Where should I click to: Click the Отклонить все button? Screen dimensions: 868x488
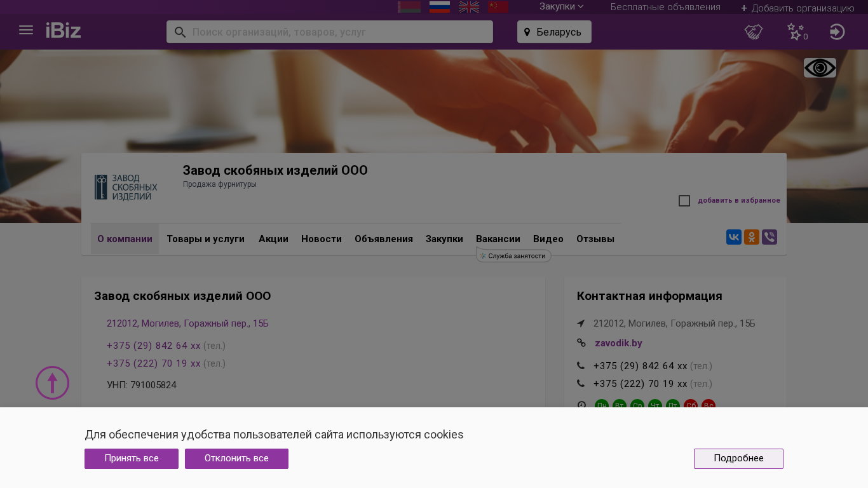[x=236, y=459]
